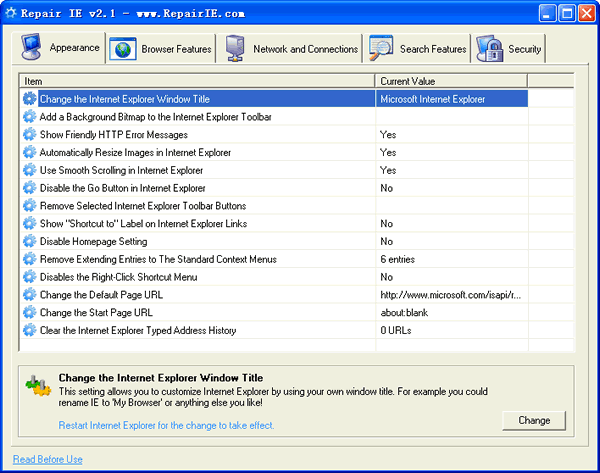The height and width of the screenshot is (473, 600).
Task: Maximize the Repair IE window
Action: [x=567, y=13]
